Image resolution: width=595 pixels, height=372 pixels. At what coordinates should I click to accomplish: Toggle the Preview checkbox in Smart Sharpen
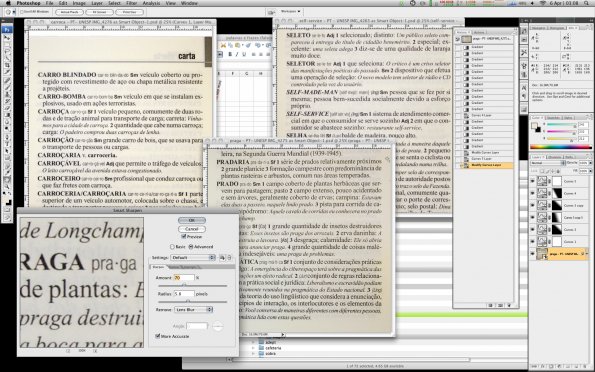coord(184,236)
